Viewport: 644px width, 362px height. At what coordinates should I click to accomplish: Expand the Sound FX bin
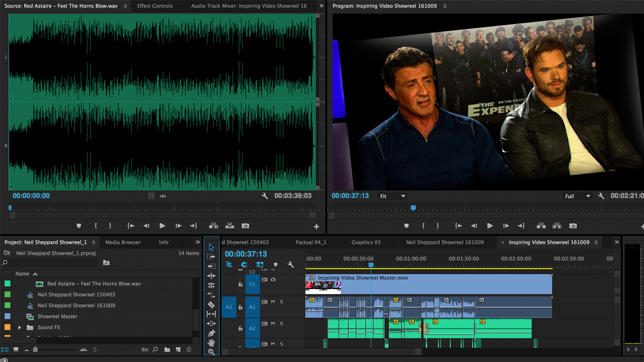click(x=20, y=327)
